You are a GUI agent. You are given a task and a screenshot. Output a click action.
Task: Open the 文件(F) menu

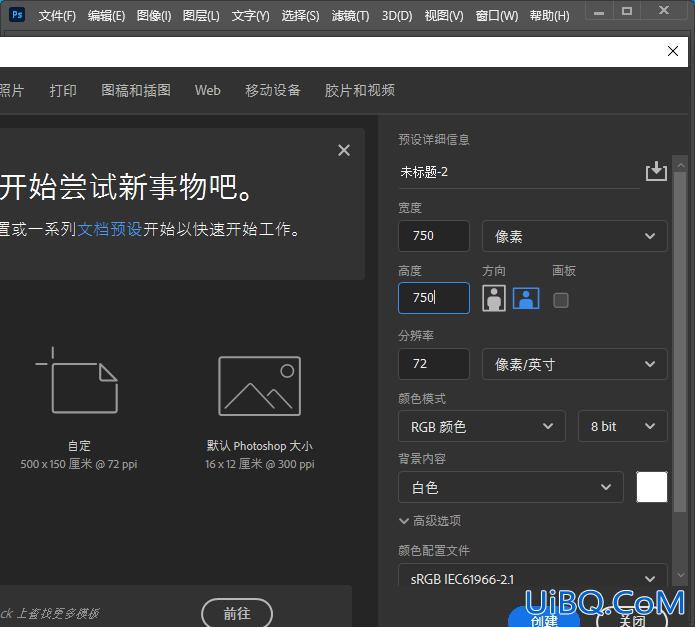point(57,16)
